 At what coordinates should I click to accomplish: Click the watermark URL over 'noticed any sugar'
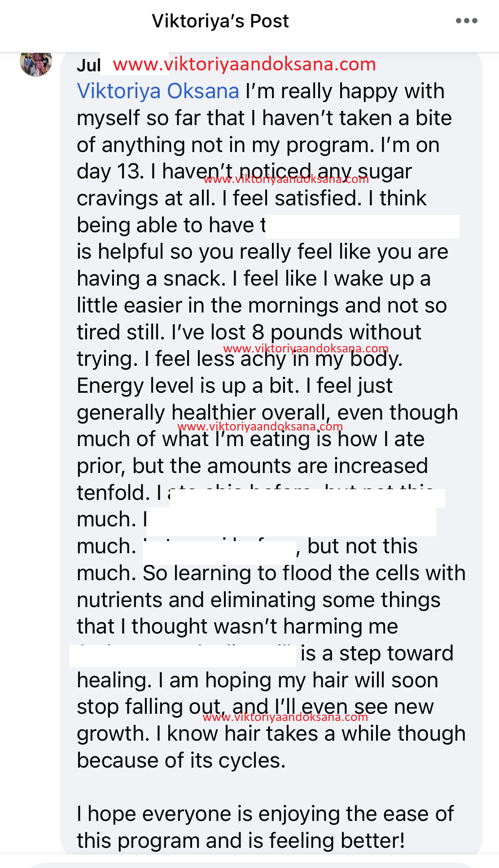coord(286,179)
